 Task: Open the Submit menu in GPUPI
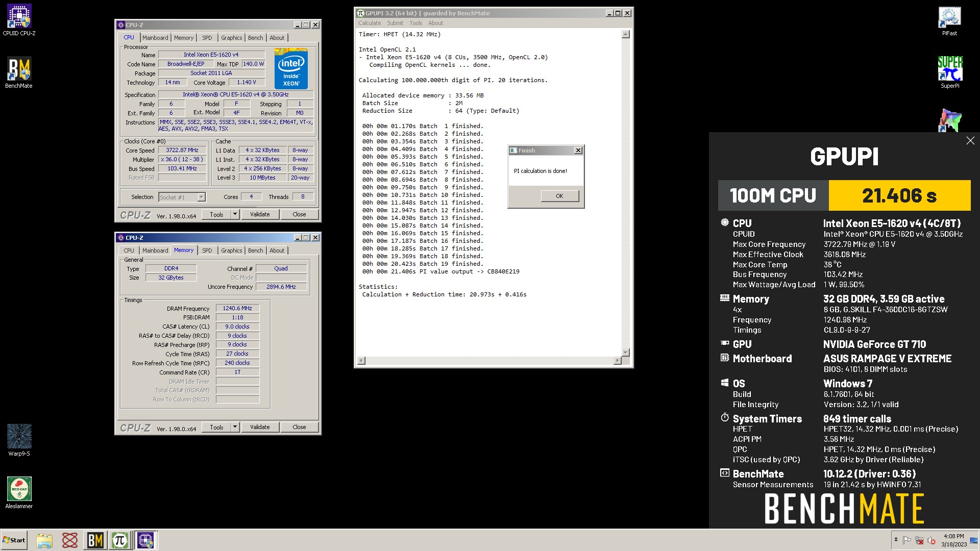coord(395,23)
